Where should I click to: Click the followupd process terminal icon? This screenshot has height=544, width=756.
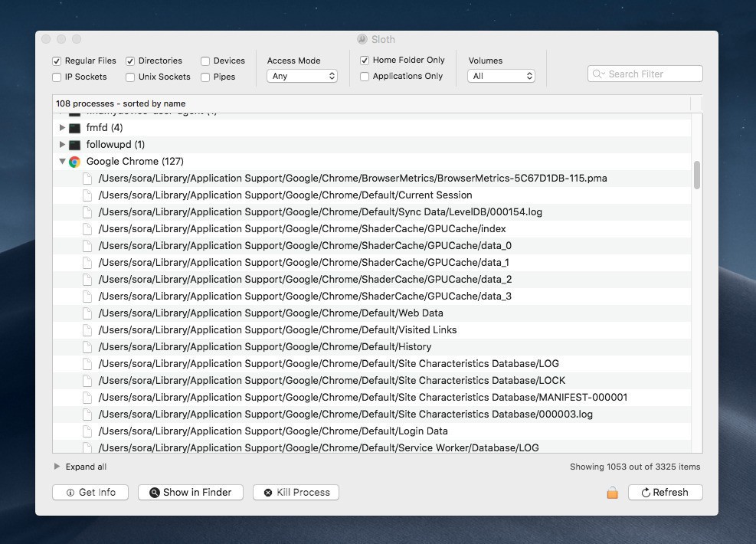tap(74, 145)
